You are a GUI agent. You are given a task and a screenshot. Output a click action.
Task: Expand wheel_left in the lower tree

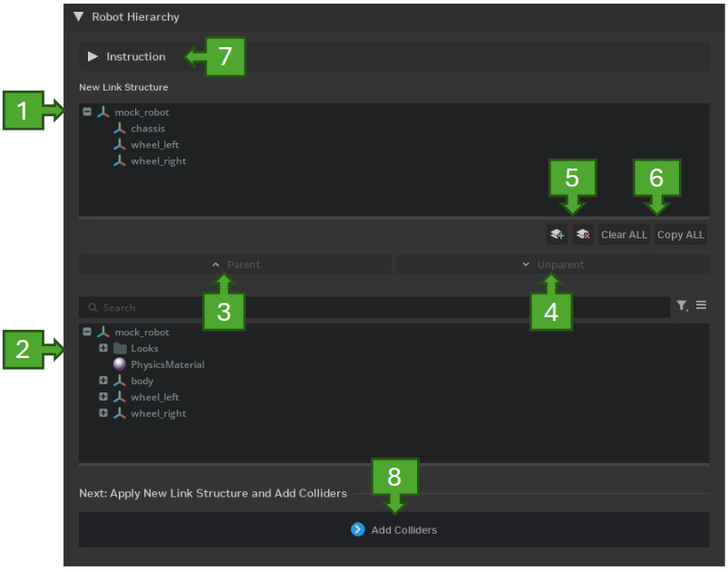(103, 397)
